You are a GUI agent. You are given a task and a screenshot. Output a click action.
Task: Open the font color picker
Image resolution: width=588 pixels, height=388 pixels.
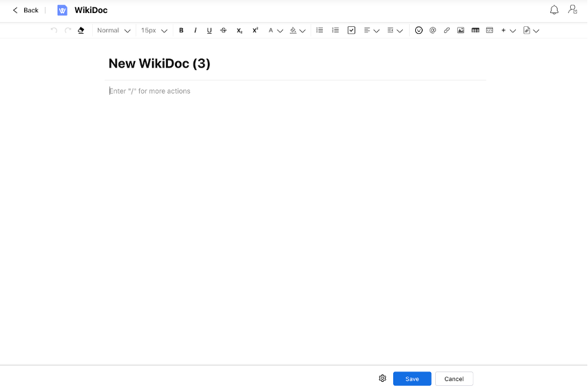[x=275, y=30]
